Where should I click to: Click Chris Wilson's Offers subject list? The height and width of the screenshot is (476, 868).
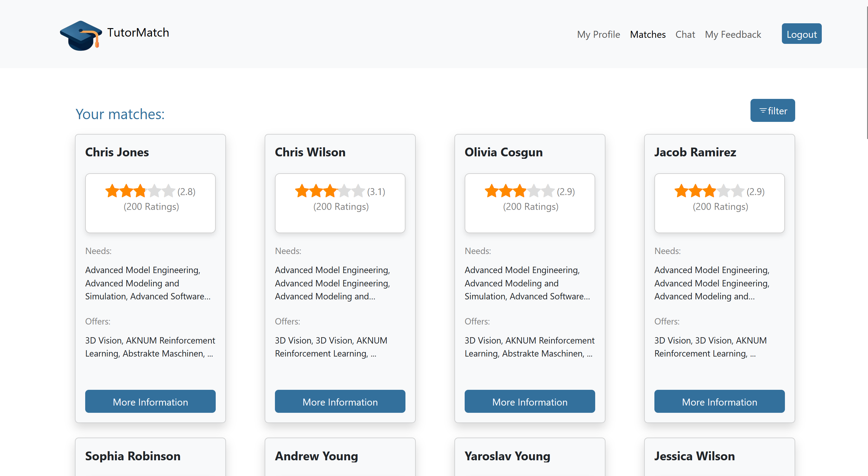point(331,347)
